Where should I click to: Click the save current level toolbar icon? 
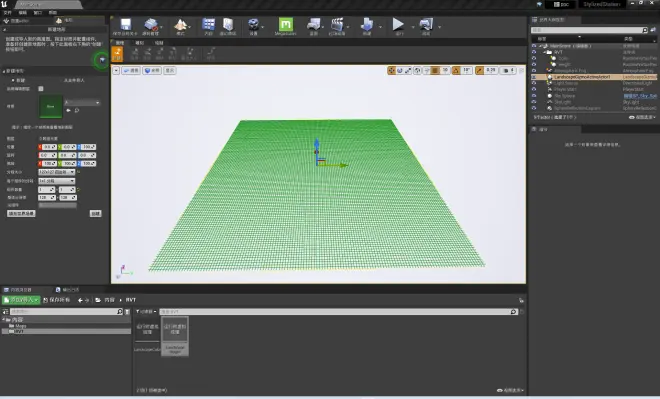click(x=125, y=26)
